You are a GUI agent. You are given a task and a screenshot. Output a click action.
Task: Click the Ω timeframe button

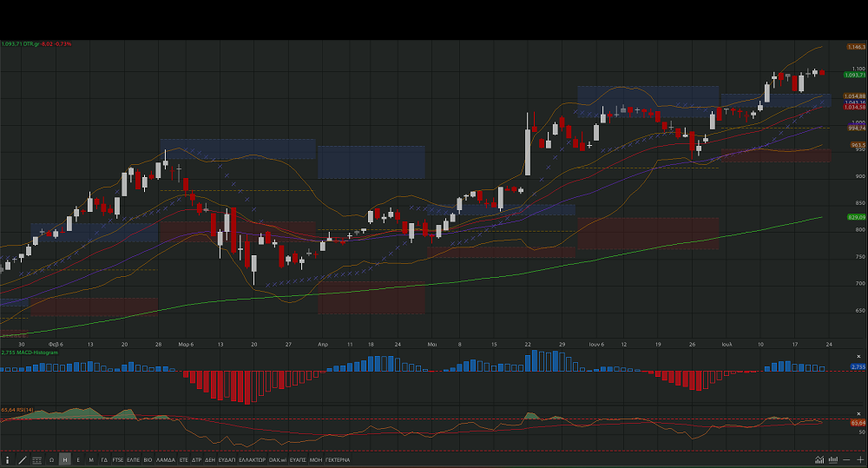(x=51, y=459)
